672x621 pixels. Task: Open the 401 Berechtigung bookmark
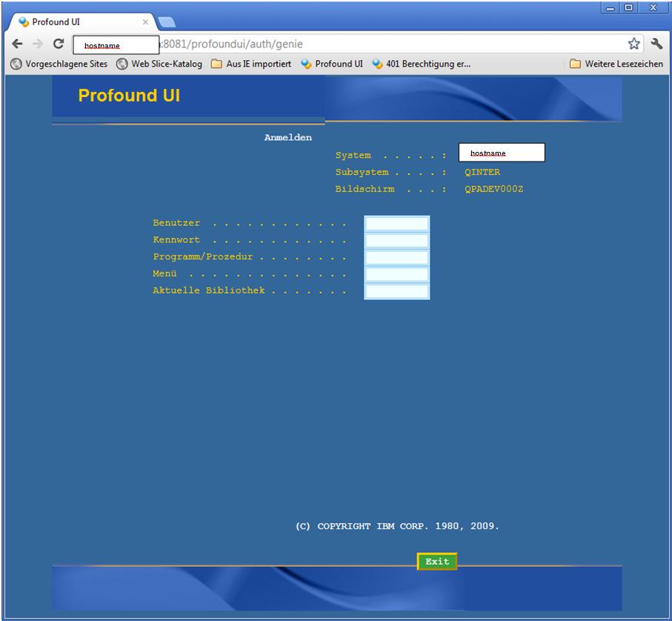point(422,64)
